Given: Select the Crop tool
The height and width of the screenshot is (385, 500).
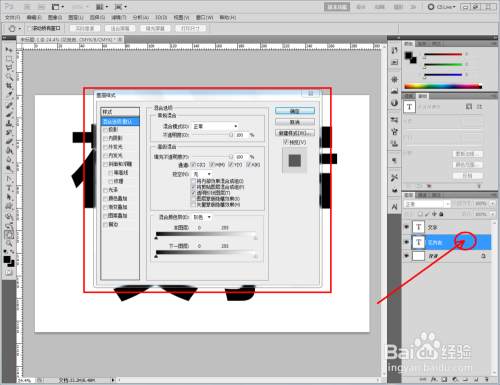Looking at the screenshot, I should (9, 86).
